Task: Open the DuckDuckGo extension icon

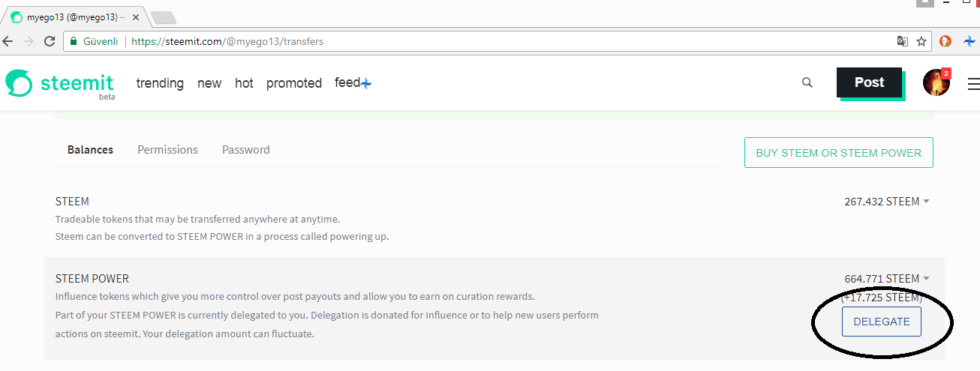Action: [x=946, y=41]
